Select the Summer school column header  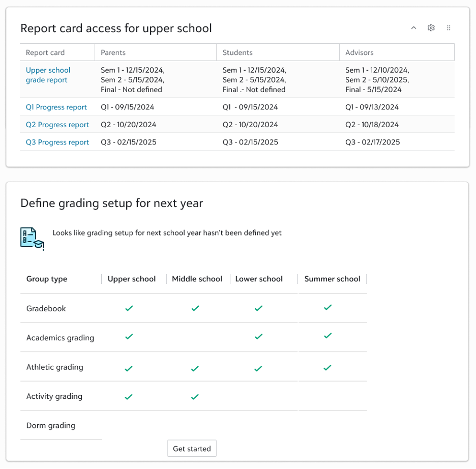tap(332, 279)
